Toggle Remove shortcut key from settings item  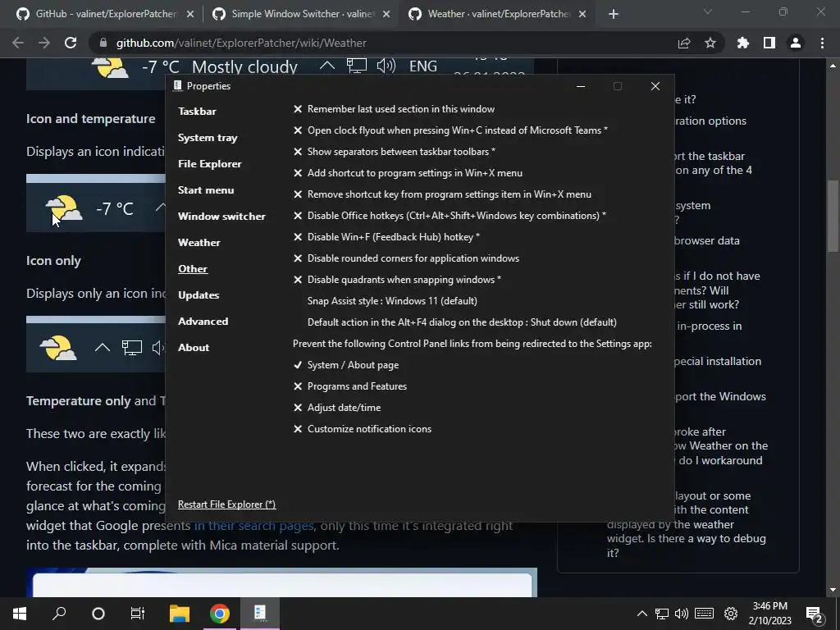coord(442,194)
